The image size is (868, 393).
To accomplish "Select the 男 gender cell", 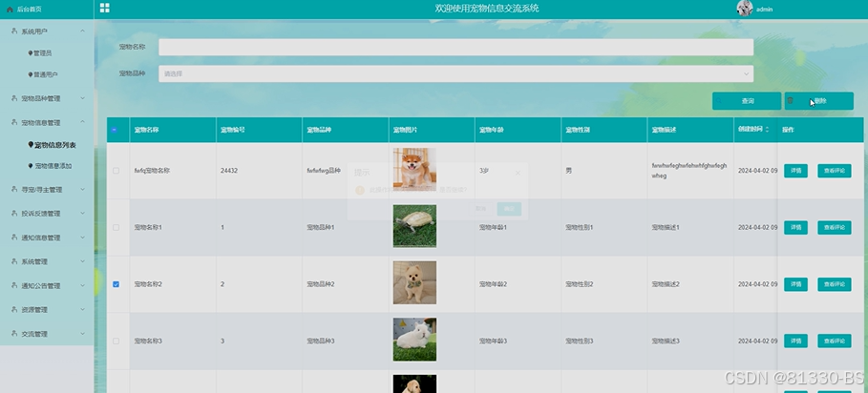I will click(x=568, y=171).
